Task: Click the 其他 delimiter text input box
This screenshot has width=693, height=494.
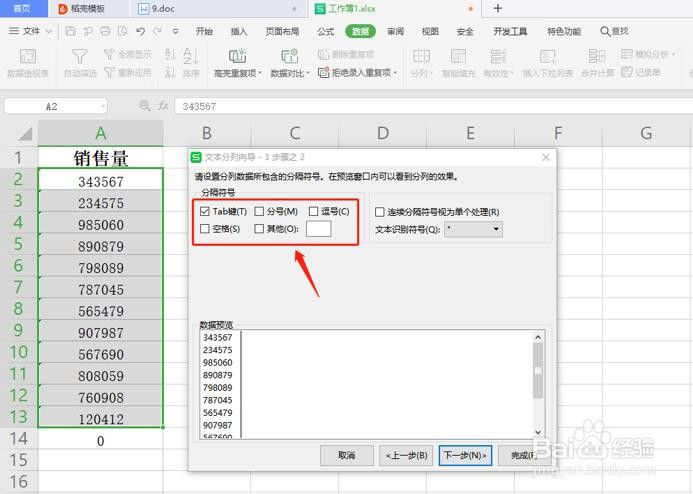Action: pos(318,228)
